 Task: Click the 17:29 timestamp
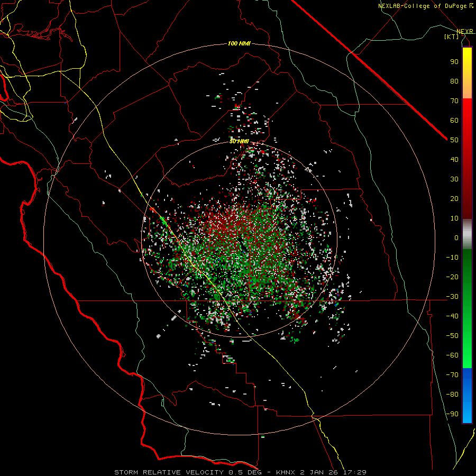click(355, 472)
